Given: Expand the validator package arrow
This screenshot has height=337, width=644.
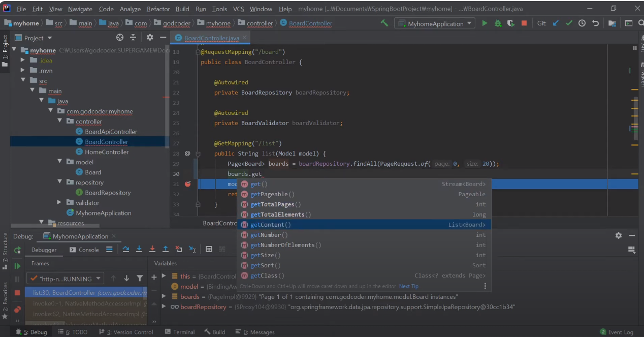Looking at the screenshot, I should 60,202.
